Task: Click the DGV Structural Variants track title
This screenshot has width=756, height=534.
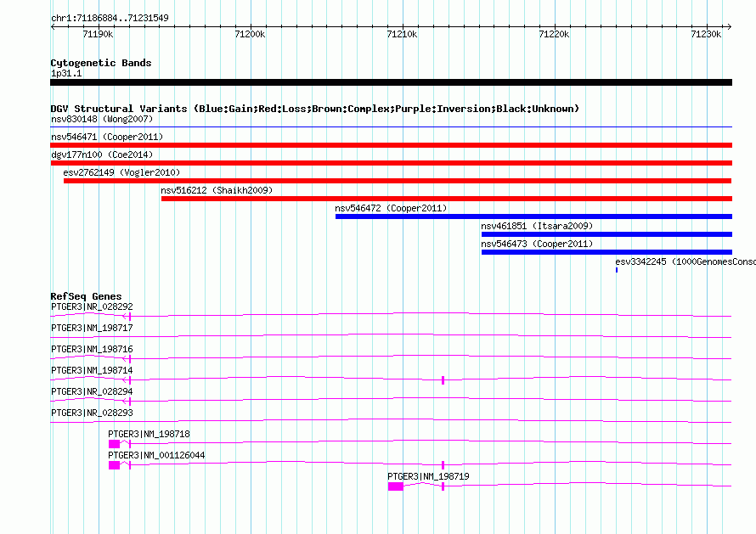Action: [x=315, y=109]
